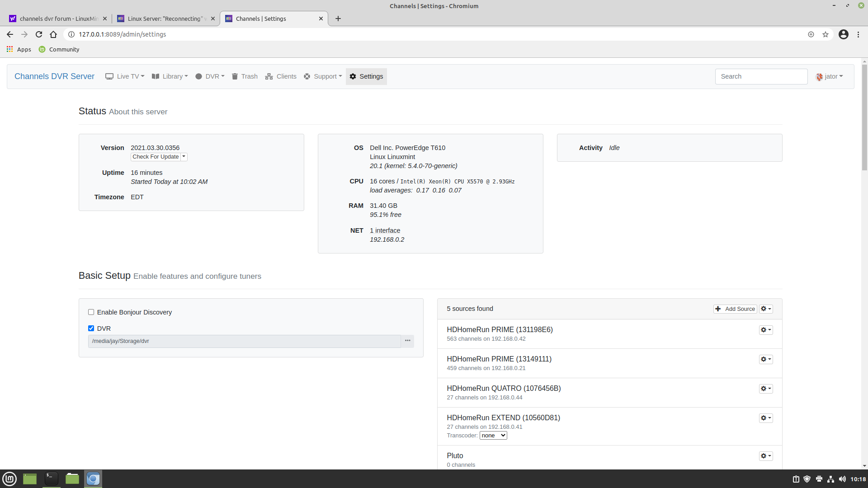
Task: Click the DVR folder browse ellipsis button
Action: click(407, 341)
